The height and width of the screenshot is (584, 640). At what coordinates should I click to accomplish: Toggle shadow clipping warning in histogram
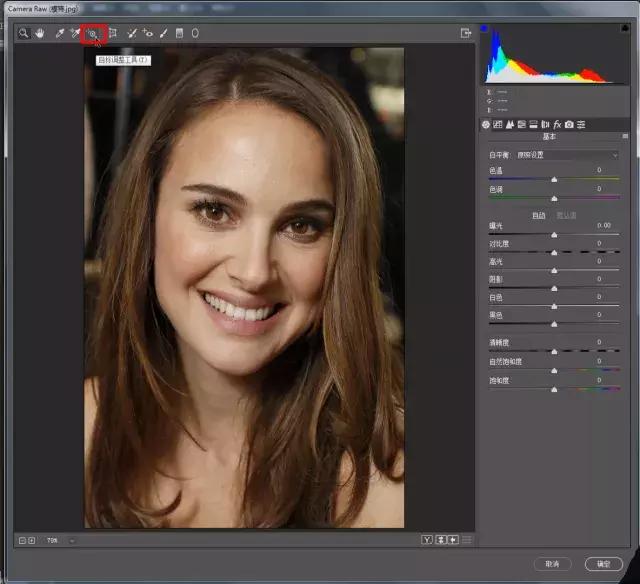pos(486,28)
